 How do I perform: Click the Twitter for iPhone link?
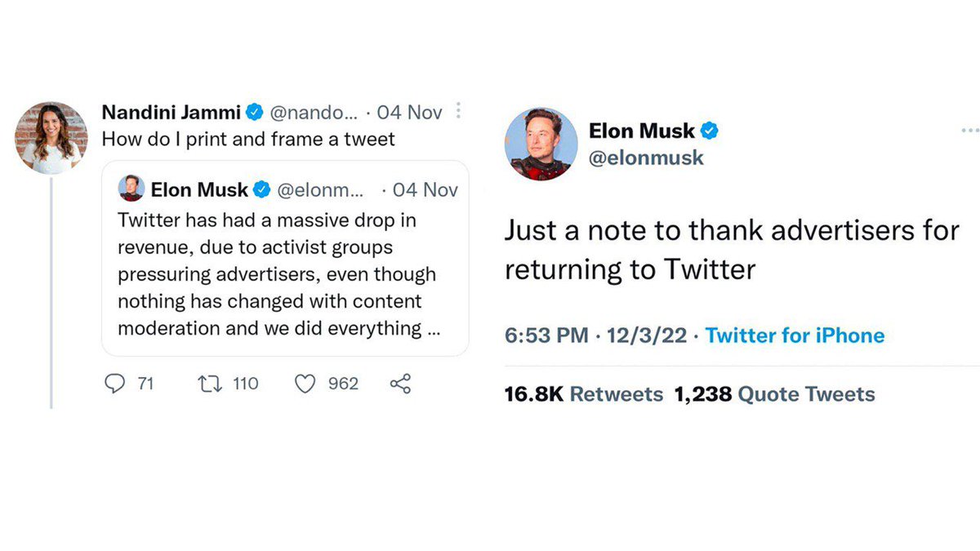pos(795,335)
